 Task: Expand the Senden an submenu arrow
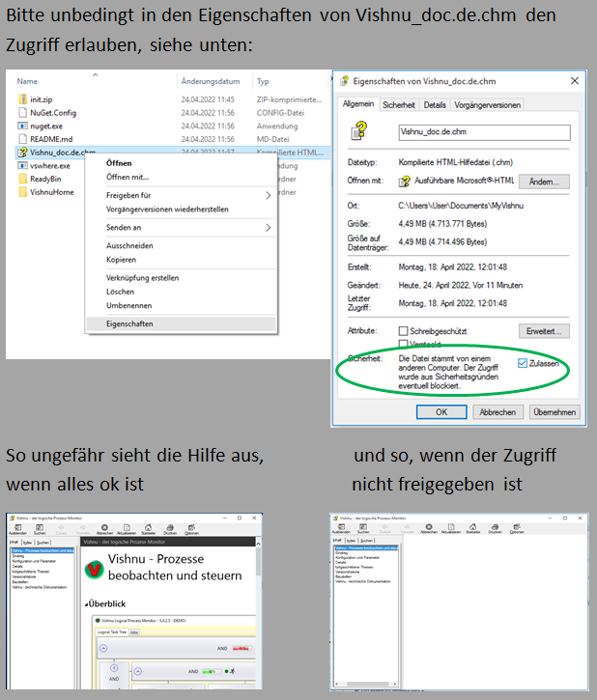(x=268, y=228)
